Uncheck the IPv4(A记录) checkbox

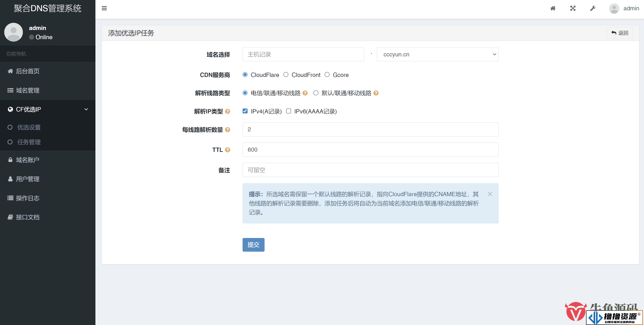(245, 111)
